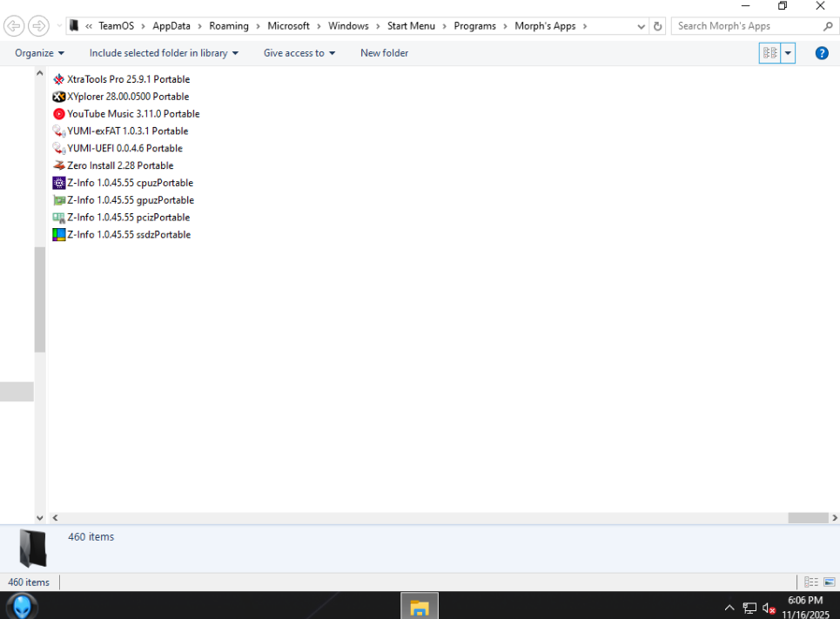Refresh the Morph's Apps folder view
This screenshot has width=840, height=619.
(658, 26)
